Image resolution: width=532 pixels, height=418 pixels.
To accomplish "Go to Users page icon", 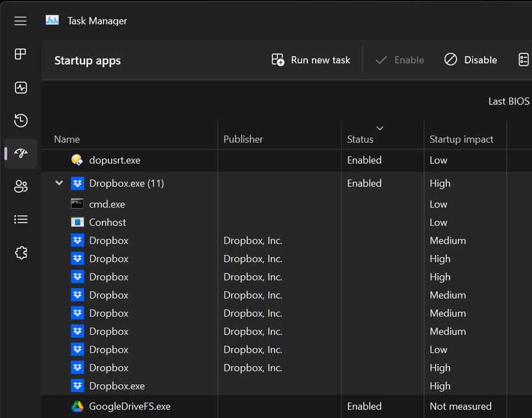I will 21,186.
